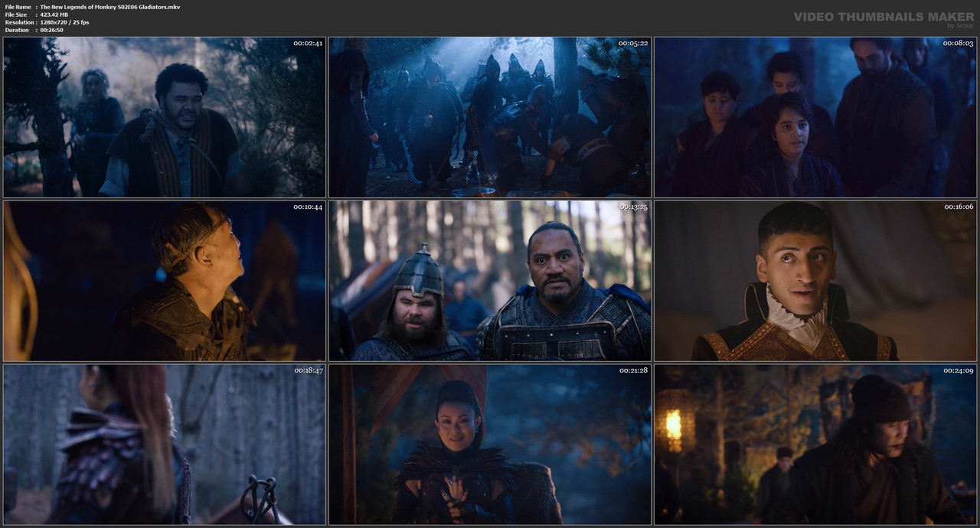This screenshot has height=528, width=980.
Task: Click the 'File Size' label
Action: click(x=16, y=15)
